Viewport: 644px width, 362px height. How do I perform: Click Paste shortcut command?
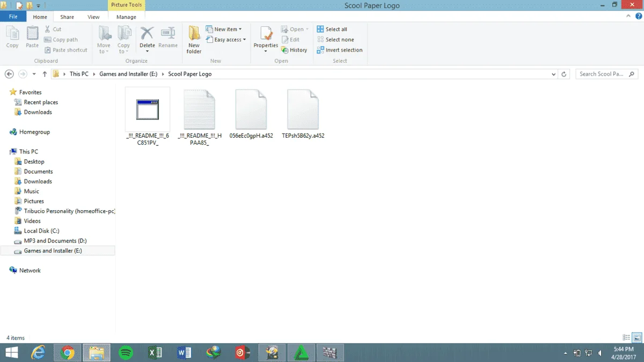click(x=66, y=50)
